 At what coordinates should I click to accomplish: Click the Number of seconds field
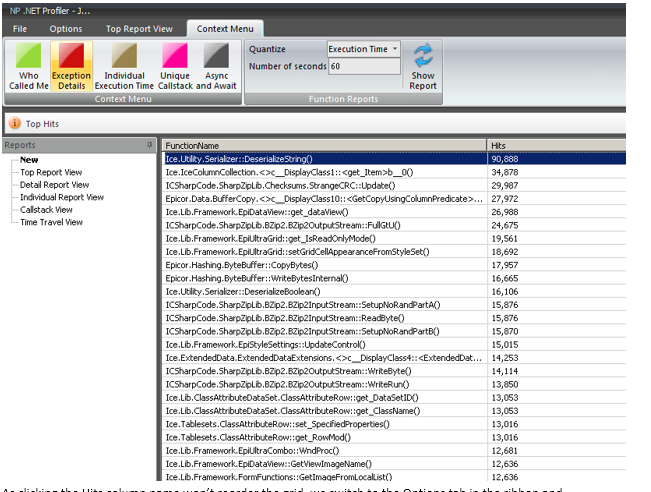(365, 66)
